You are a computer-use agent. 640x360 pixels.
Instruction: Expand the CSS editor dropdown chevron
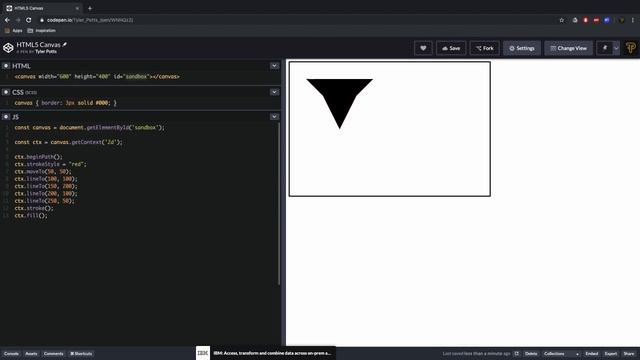tap(274, 92)
